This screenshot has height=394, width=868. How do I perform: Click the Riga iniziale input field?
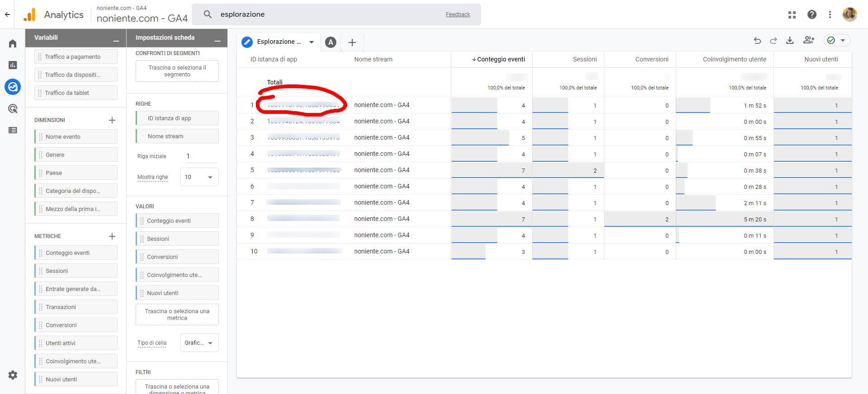point(201,156)
